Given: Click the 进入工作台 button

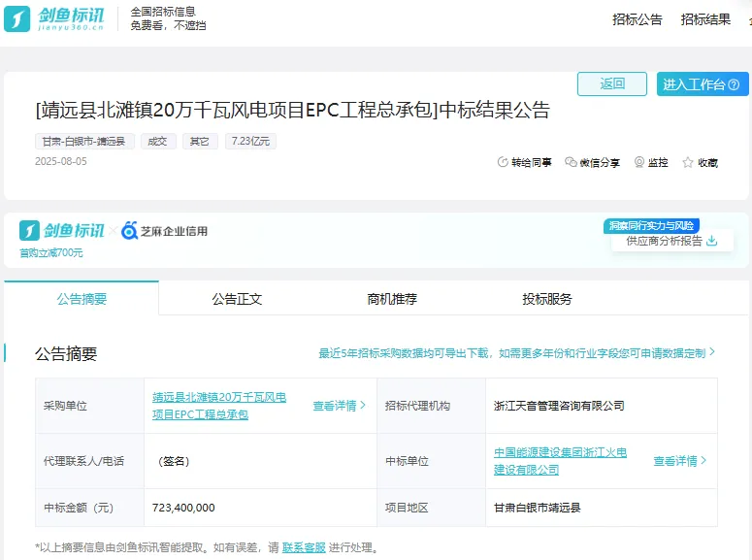Looking at the screenshot, I should pos(702,84).
